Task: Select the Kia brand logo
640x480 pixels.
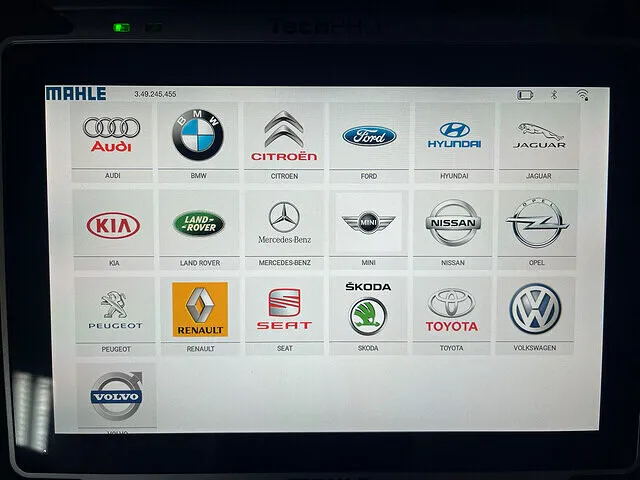Action: pyautogui.click(x=113, y=225)
